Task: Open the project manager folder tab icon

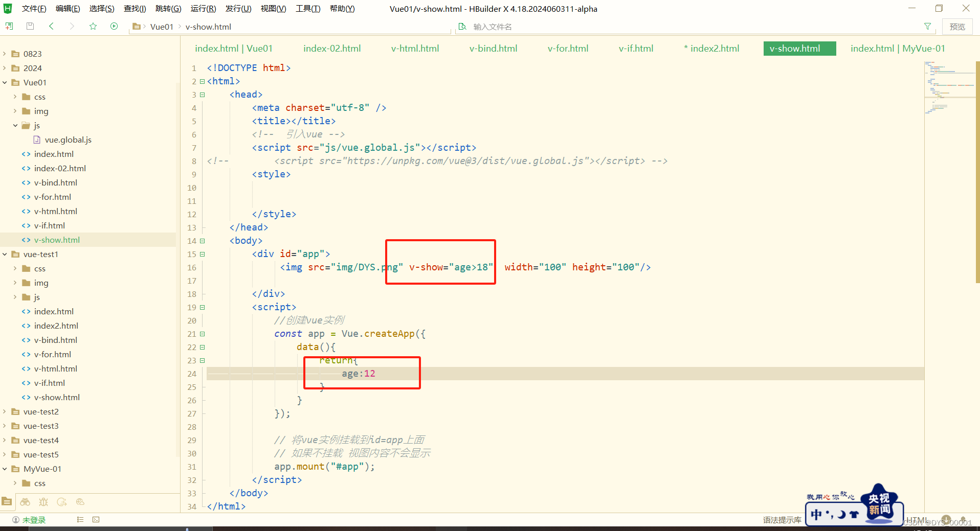Action: tap(7, 502)
